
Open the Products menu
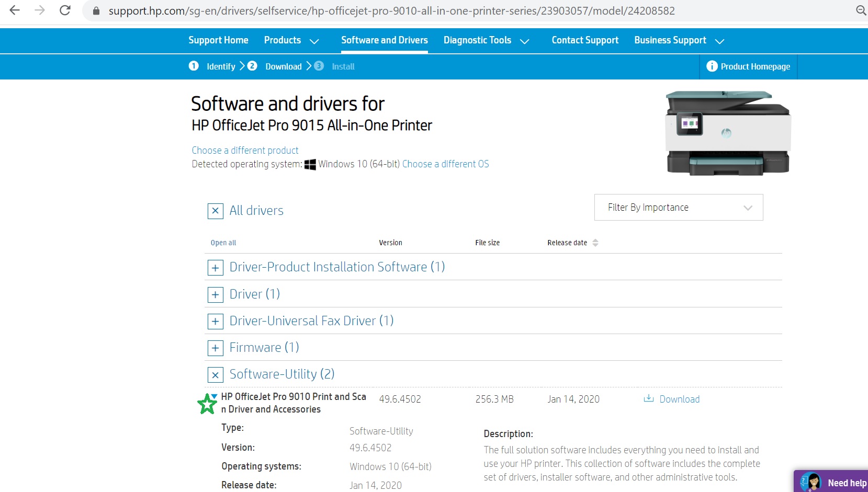click(x=291, y=40)
